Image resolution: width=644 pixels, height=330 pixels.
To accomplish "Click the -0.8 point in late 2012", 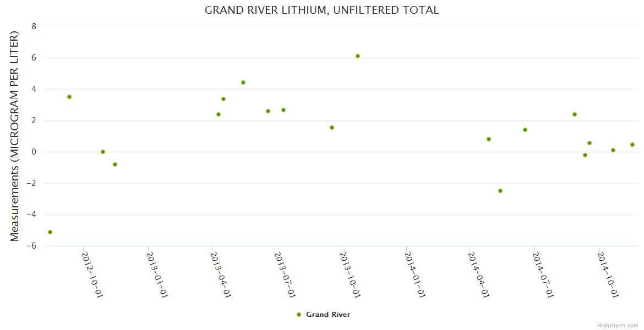I will click(x=115, y=164).
